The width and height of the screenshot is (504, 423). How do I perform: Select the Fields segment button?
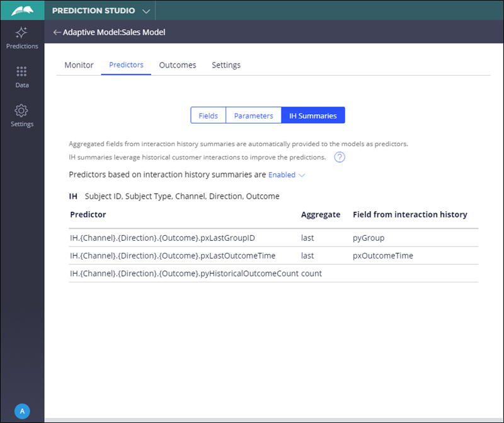208,115
